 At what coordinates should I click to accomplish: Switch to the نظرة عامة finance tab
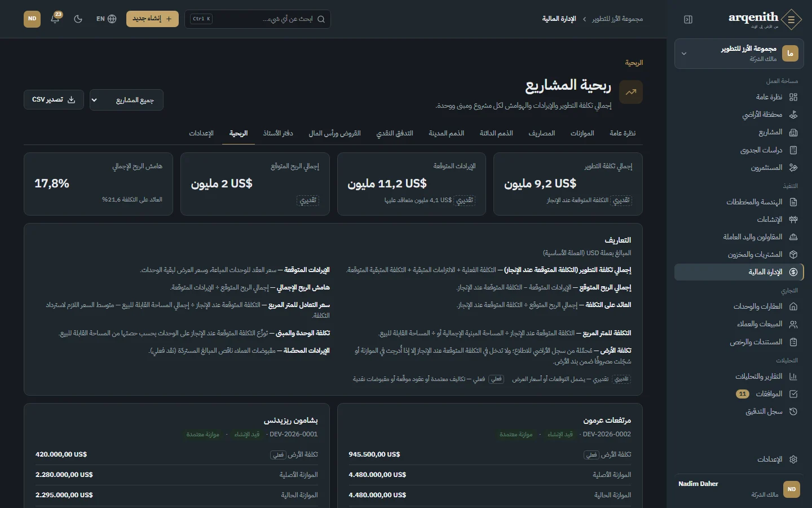point(623,133)
